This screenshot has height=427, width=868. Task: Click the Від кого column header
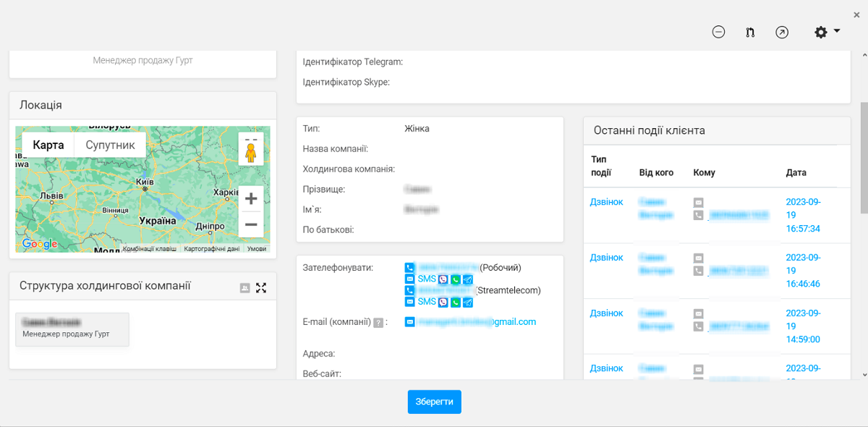[656, 173]
